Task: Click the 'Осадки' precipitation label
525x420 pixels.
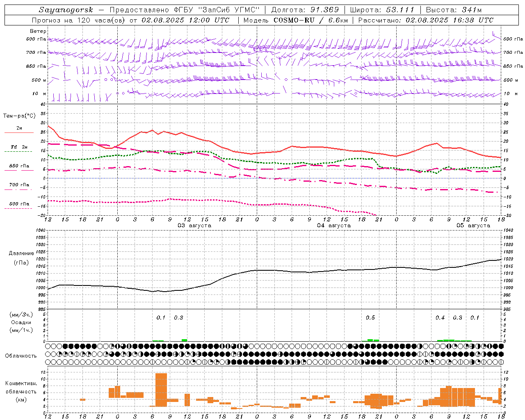Action: (x=21, y=322)
